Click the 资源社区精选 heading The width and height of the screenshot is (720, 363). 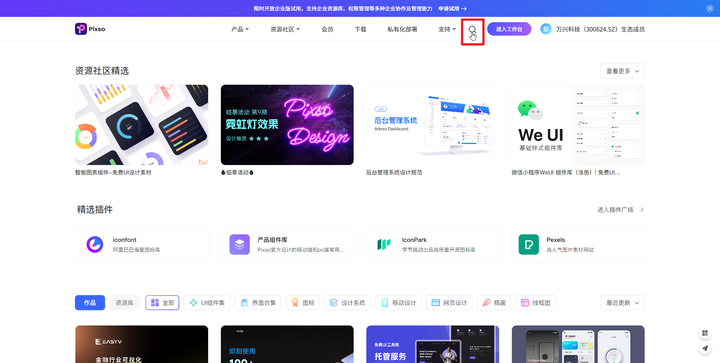102,71
